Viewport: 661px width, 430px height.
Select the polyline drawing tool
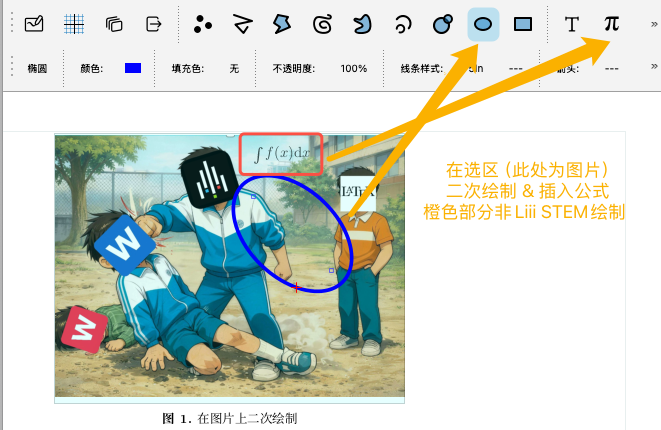pos(243,24)
